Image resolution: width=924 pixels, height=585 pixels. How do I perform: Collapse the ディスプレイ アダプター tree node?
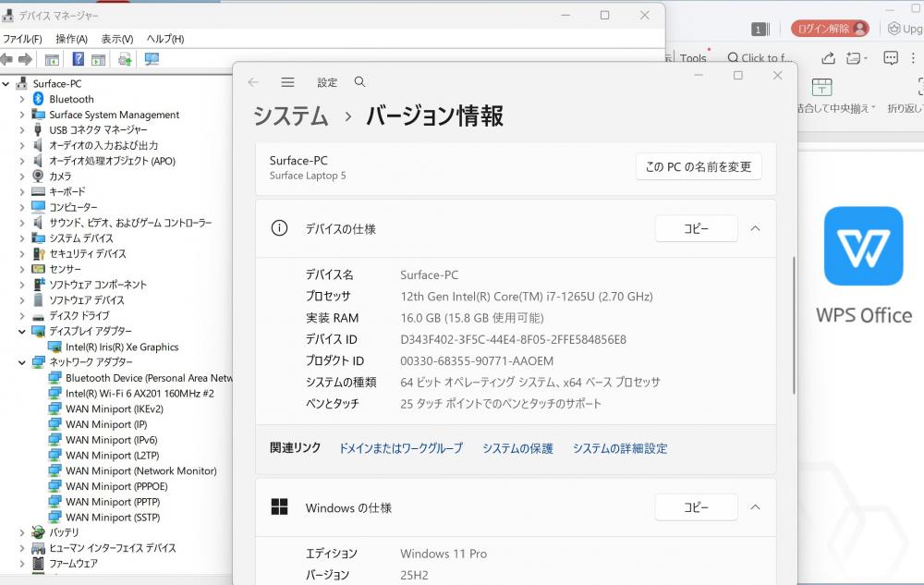pos(22,331)
